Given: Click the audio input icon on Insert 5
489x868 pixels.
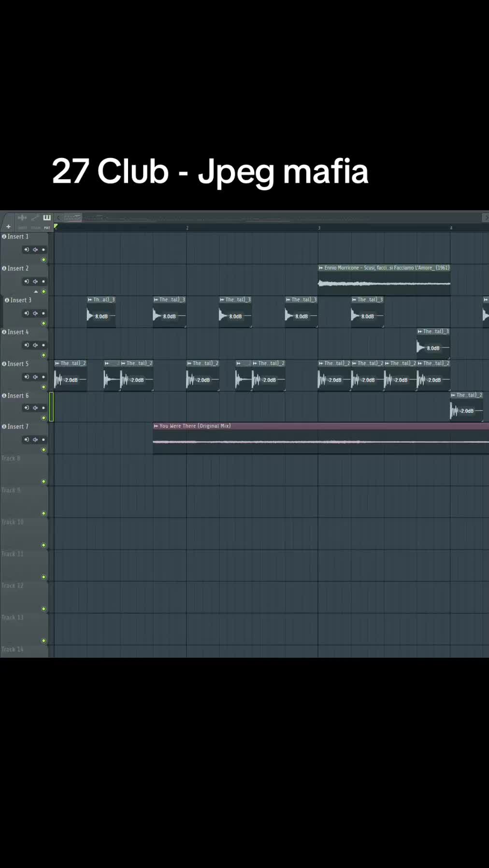Looking at the screenshot, I should (27, 377).
